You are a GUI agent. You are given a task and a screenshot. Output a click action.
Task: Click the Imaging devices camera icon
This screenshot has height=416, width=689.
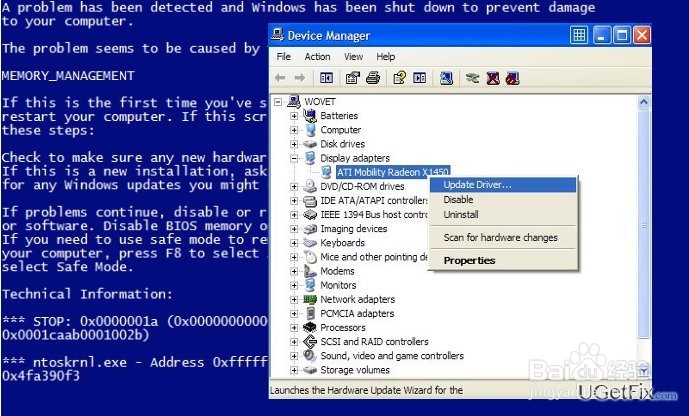310,228
